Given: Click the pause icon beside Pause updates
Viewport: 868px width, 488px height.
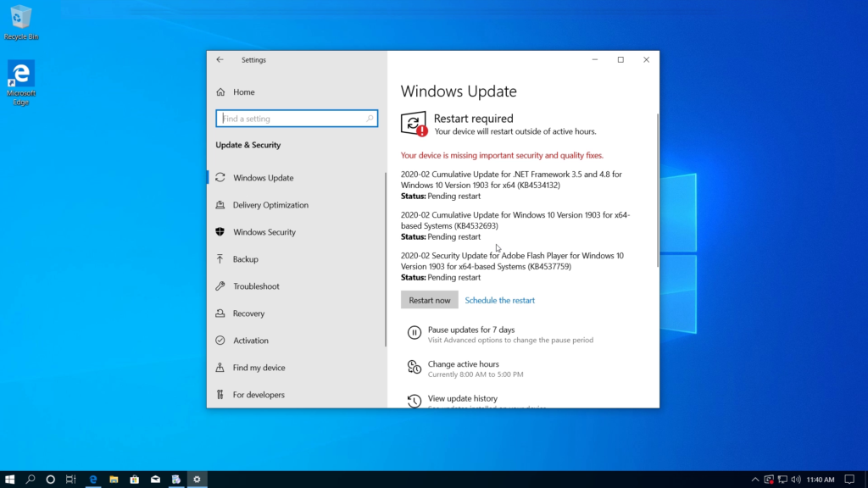Looking at the screenshot, I should click(414, 332).
